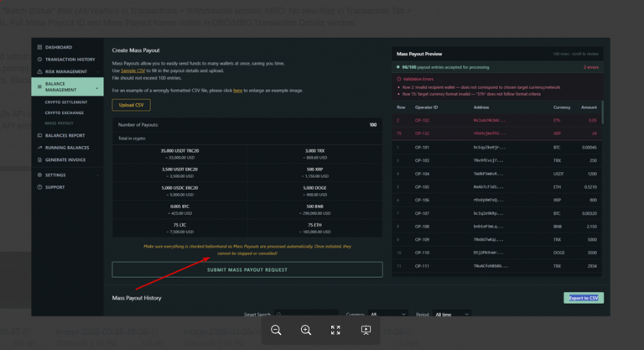Click the Upload CSV button
Viewport: 644px width, 350px height.
131,105
